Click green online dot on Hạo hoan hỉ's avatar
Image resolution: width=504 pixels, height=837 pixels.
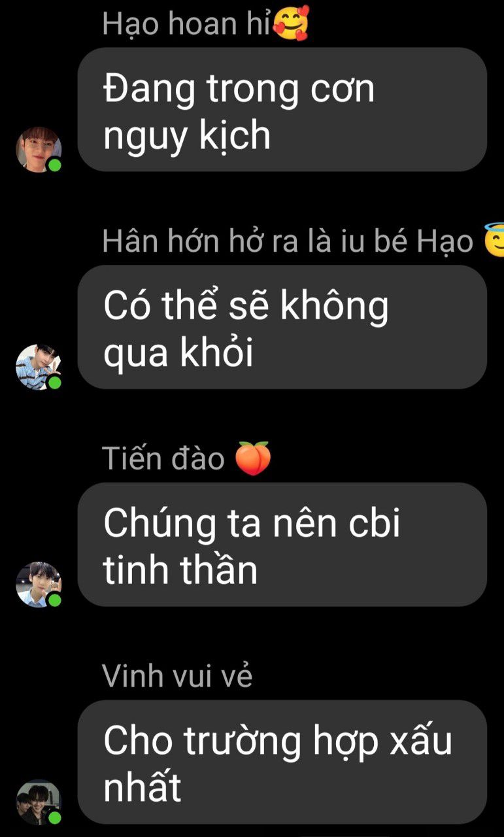coord(55,165)
